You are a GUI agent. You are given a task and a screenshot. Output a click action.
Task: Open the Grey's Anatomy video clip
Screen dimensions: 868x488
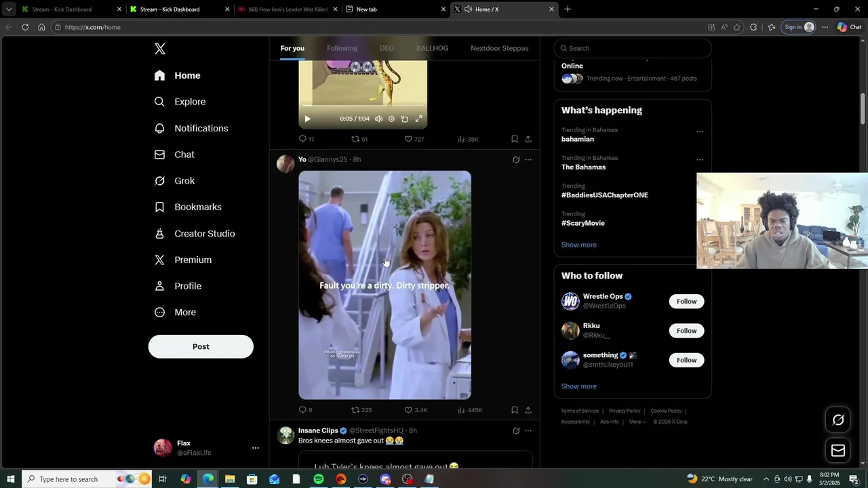point(384,285)
